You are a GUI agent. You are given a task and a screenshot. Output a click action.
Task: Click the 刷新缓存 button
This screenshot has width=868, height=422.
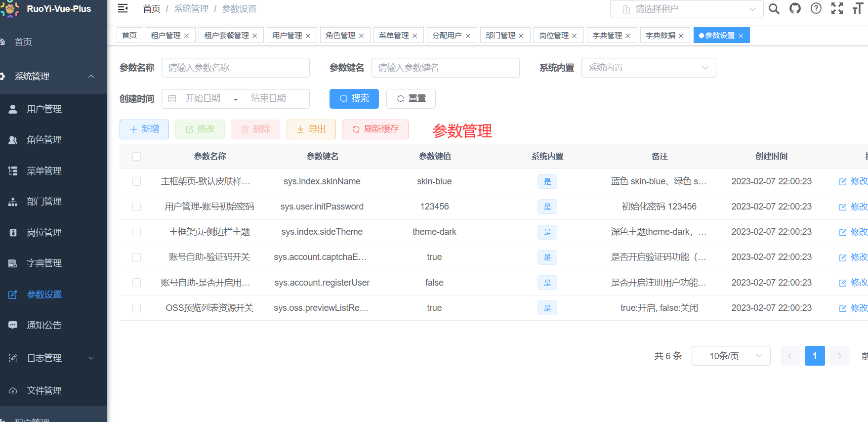(375, 129)
